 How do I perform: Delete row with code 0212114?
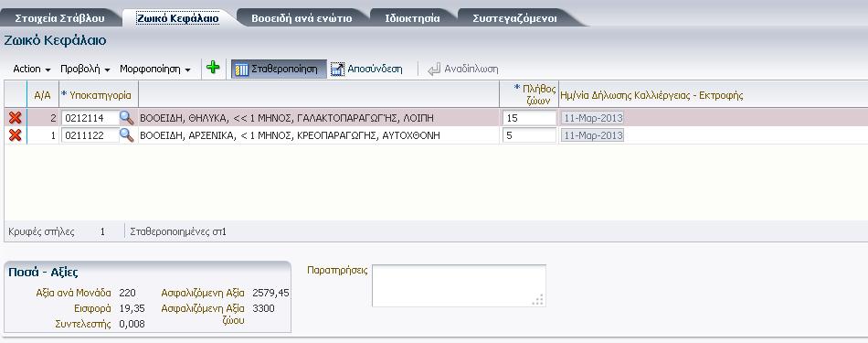(x=16, y=117)
